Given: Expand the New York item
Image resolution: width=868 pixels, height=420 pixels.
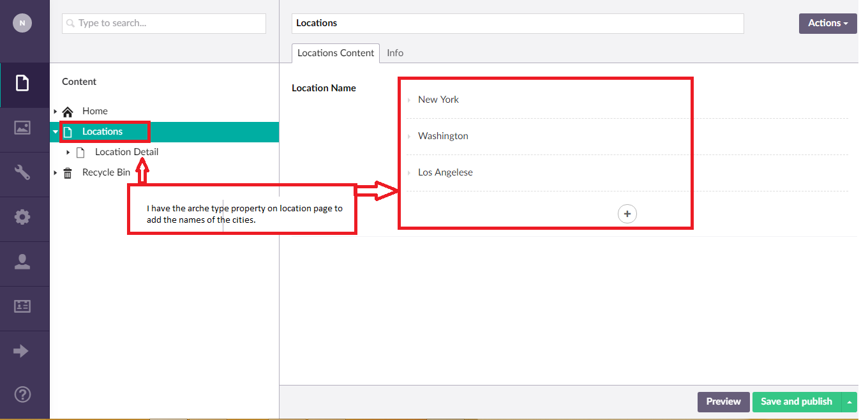Looking at the screenshot, I should [409, 100].
